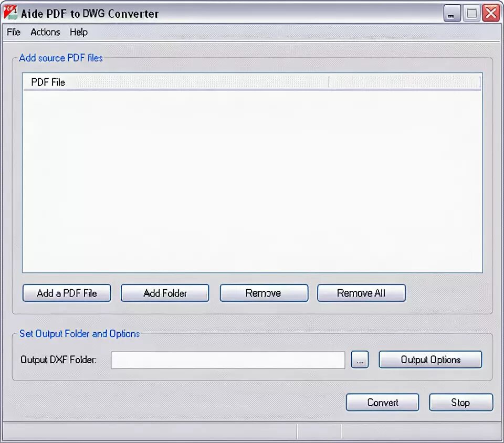Click the Aide PDF to DWG app icon
This screenshot has width=504, height=443.
(10, 13)
